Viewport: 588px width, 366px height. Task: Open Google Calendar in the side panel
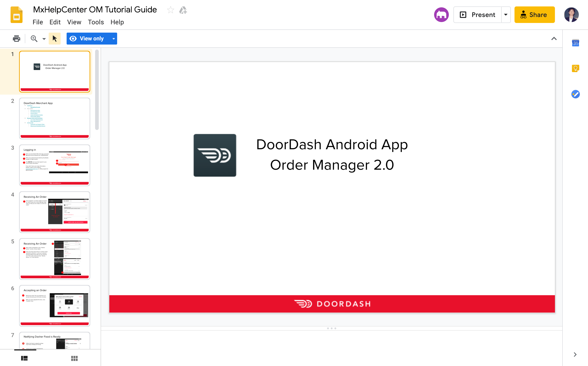[x=575, y=43]
